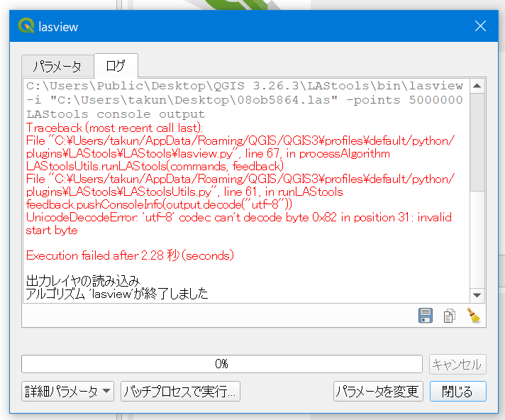
Task: Click バッチプロセスで実行... button
Action: click(180, 392)
